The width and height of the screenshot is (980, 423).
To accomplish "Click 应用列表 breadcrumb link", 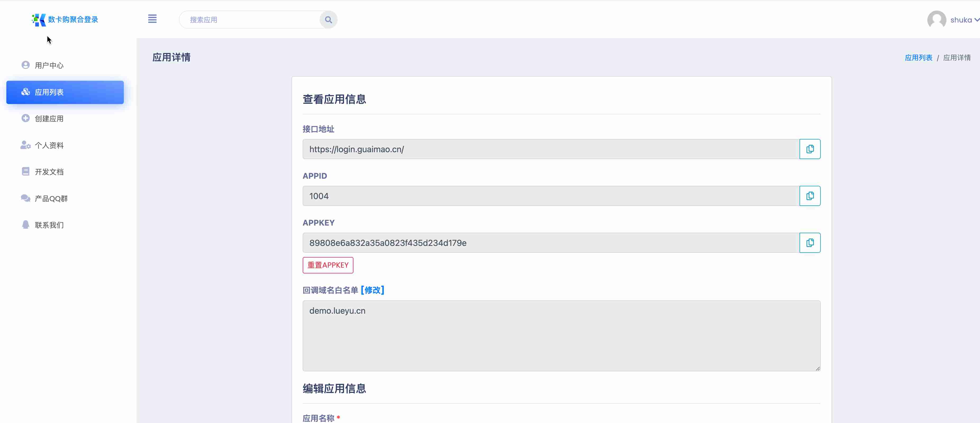I will 918,58.
